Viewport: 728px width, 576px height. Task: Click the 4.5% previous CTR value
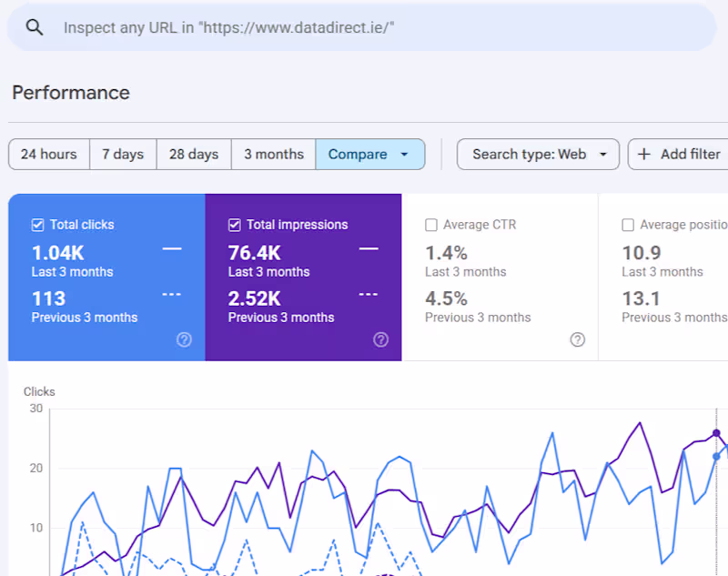tap(446, 298)
